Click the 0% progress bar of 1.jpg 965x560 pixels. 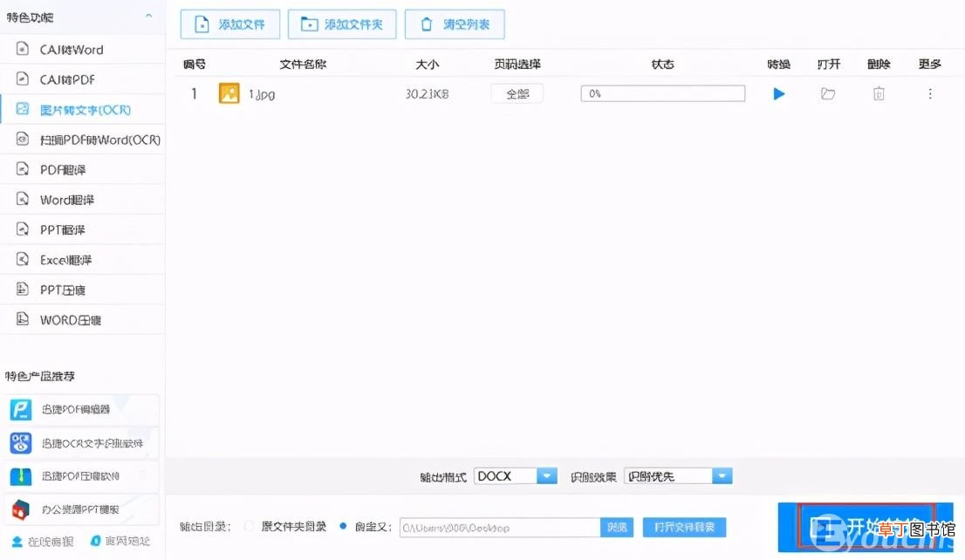[x=663, y=93]
